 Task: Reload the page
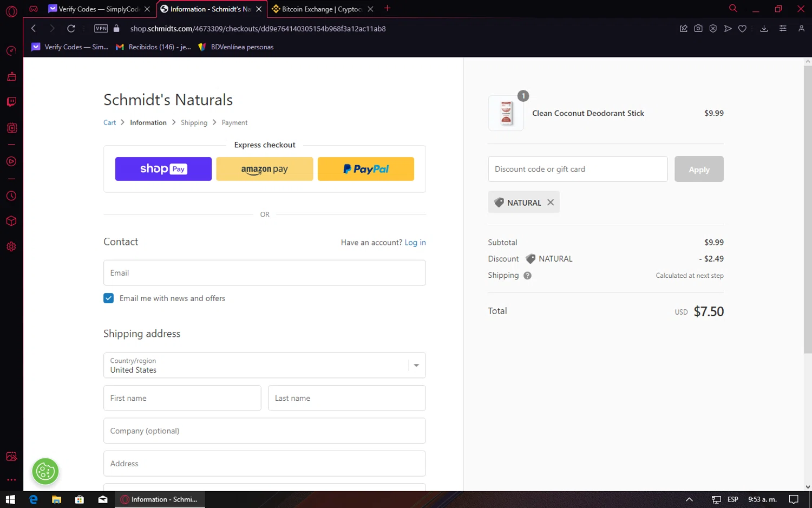point(71,29)
